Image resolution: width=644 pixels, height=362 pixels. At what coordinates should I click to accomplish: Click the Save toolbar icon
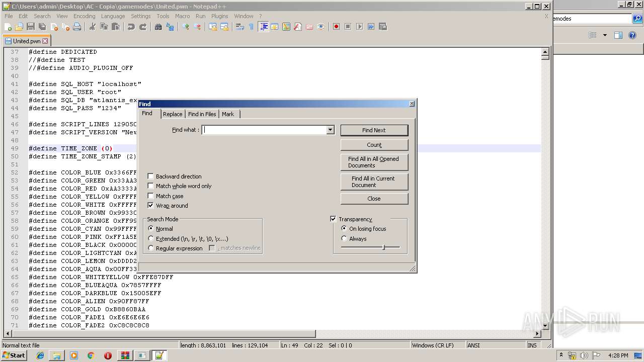pyautogui.click(x=31, y=27)
